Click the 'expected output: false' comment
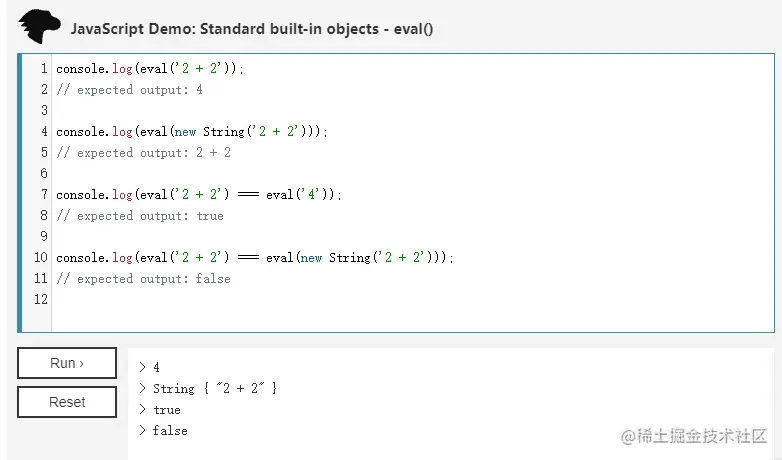Viewport: 782px width, 460px height. (143, 279)
